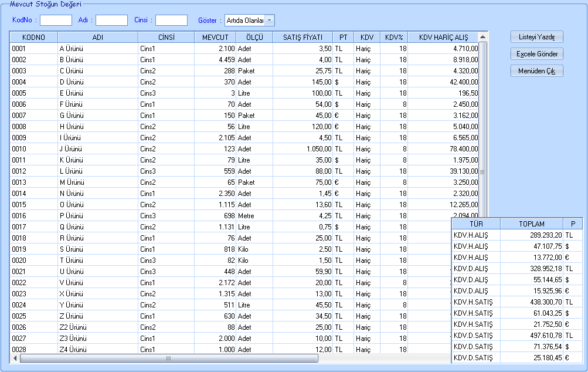Click E Ürünü in the list
The image size is (588, 372).
point(72,93)
